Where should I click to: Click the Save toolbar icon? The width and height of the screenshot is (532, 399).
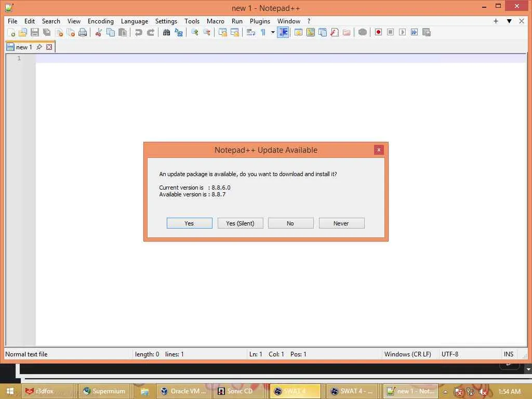pos(35,32)
